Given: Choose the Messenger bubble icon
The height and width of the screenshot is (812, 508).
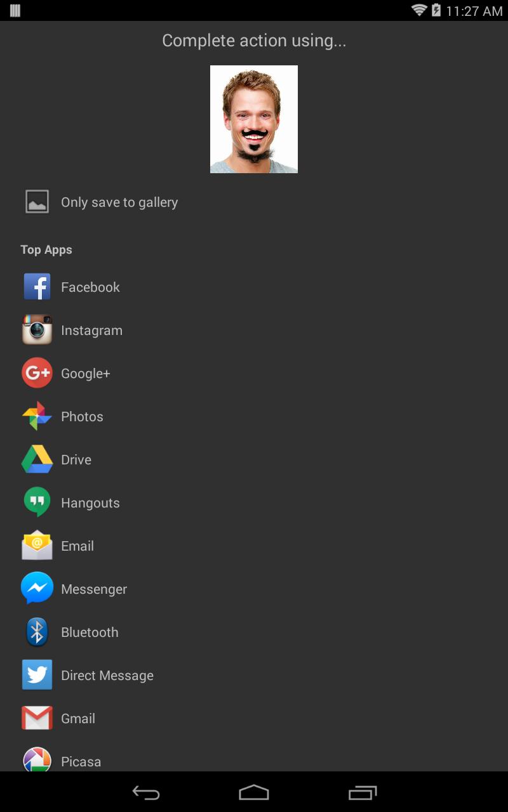Looking at the screenshot, I should [37, 589].
